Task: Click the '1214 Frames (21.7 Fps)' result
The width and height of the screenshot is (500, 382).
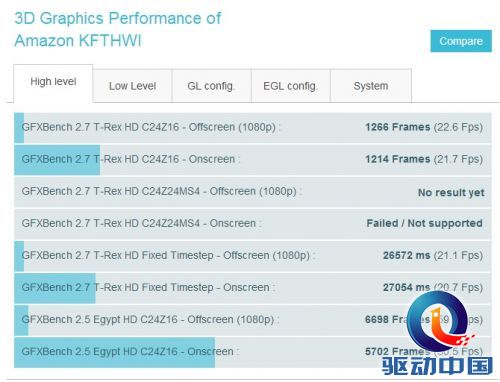Action: point(424,159)
